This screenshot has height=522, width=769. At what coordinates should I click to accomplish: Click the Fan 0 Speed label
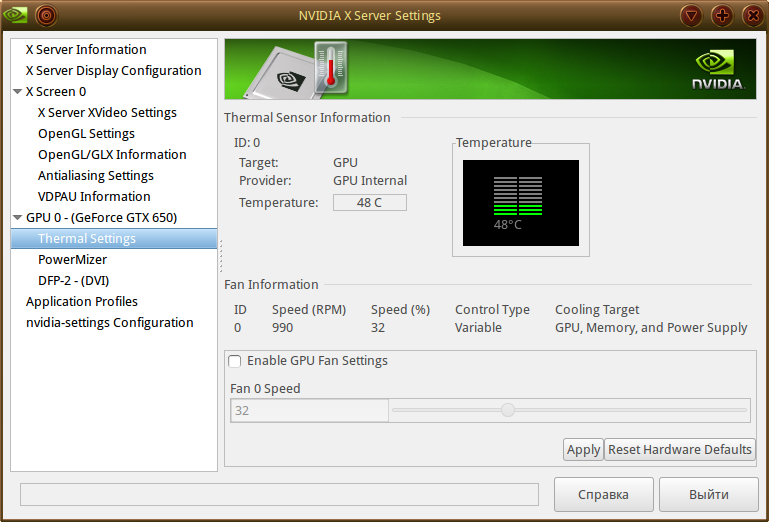coord(265,389)
